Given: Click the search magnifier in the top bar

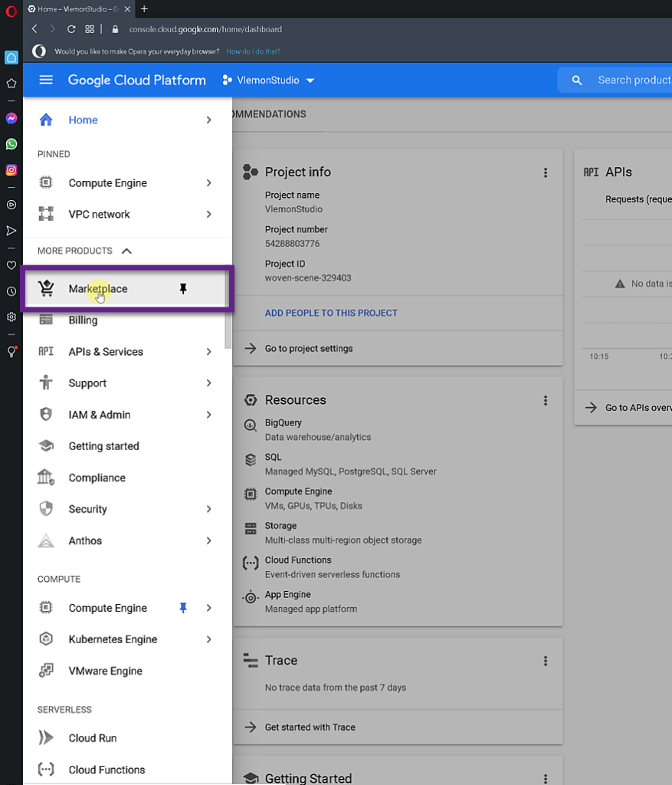Looking at the screenshot, I should (576, 80).
